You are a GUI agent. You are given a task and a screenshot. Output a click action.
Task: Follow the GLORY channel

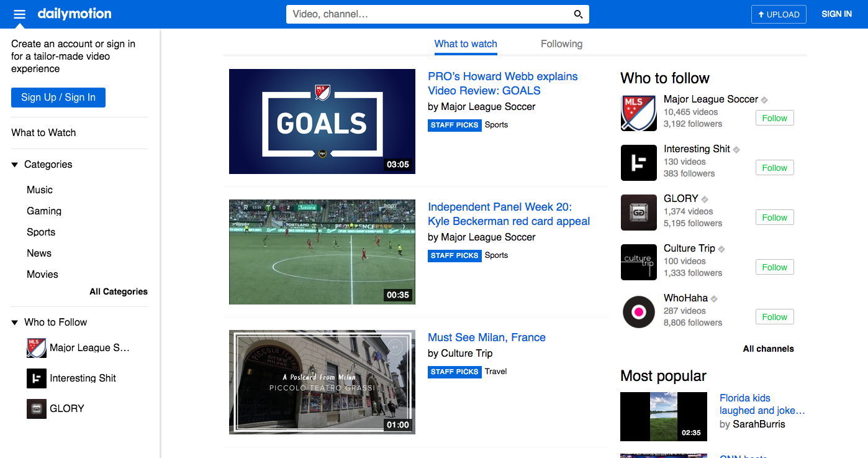tap(774, 217)
